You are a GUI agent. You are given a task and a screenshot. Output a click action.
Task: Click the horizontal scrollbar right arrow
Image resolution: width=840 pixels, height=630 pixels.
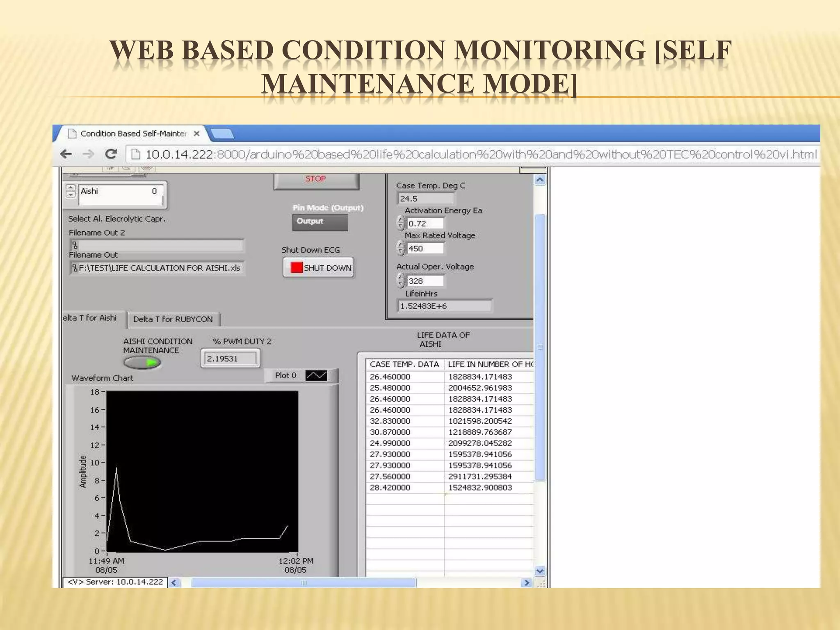point(527,582)
